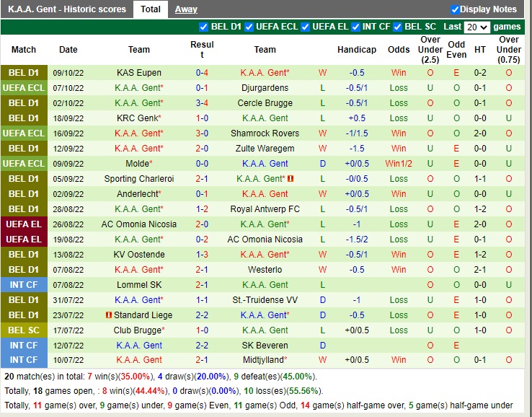Uncheck the BEL SC filter
This screenshot has width=532, height=417.
pos(397,27)
